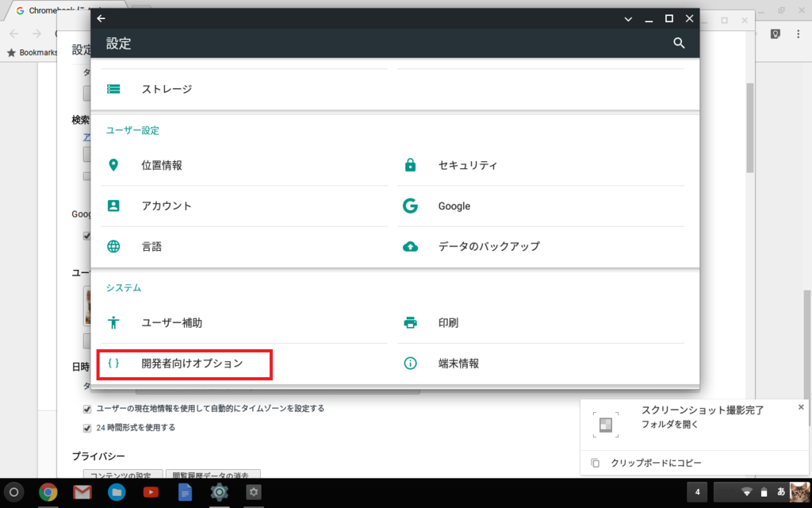Open the ストレージ storage settings
The image size is (812, 508).
244,89
